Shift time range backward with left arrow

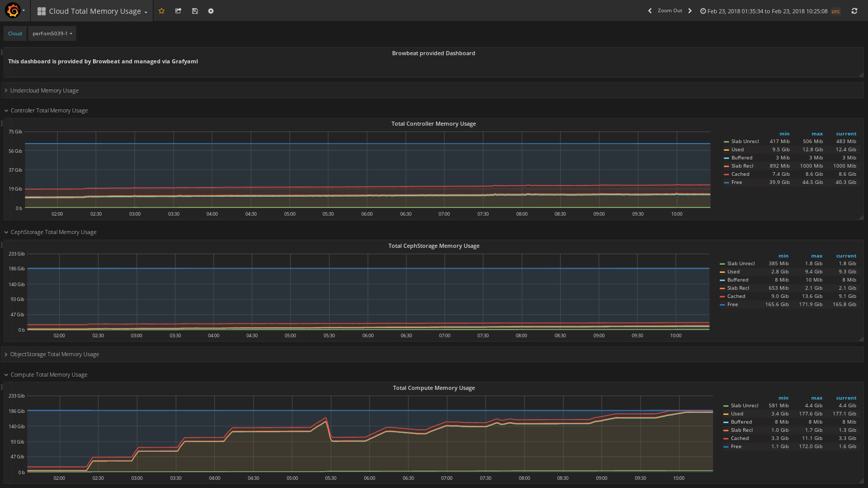point(650,11)
